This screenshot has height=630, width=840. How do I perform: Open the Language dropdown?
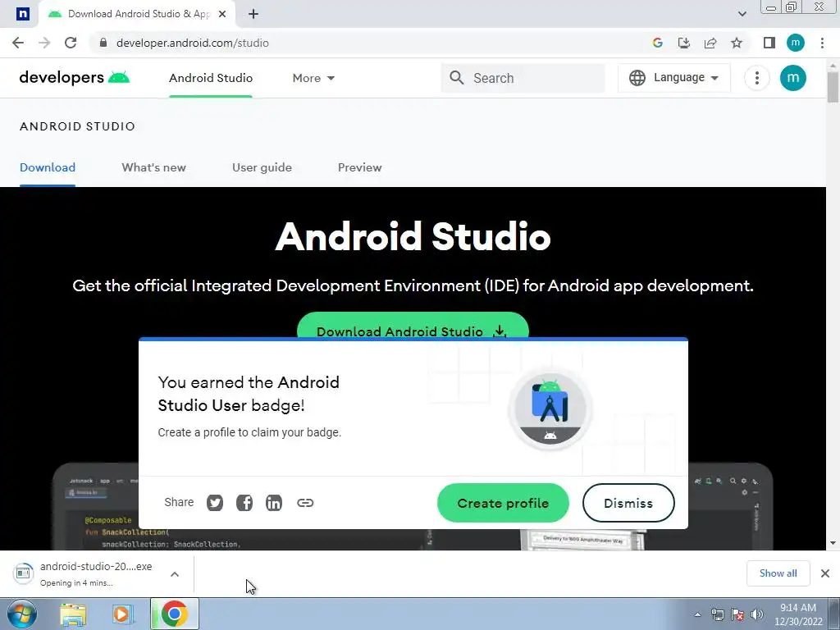pyautogui.click(x=674, y=78)
